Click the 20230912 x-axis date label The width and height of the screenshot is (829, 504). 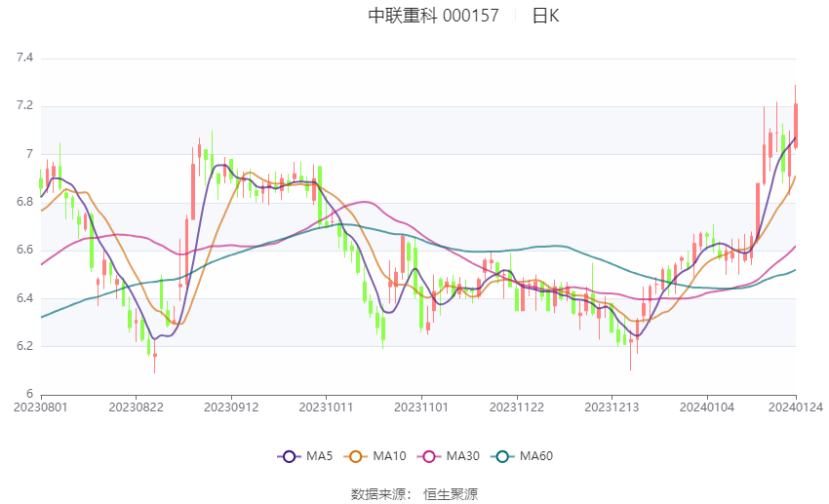[x=231, y=407]
